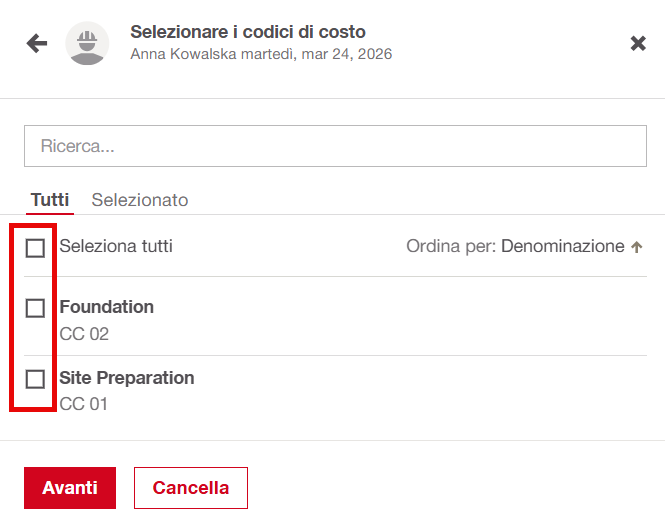This screenshot has height=515, width=665.
Task: Open the Ordina per Denominazione sorter
Action: tap(562, 246)
